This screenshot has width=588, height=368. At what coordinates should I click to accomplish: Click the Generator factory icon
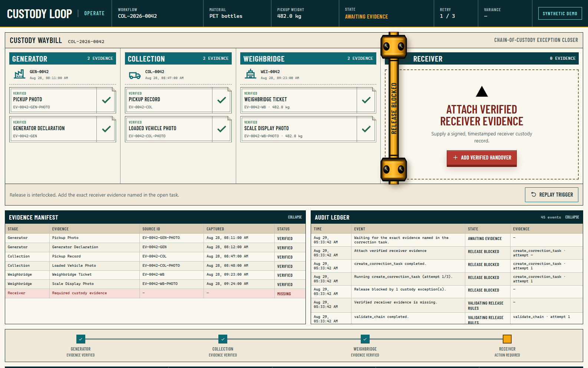point(19,75)
